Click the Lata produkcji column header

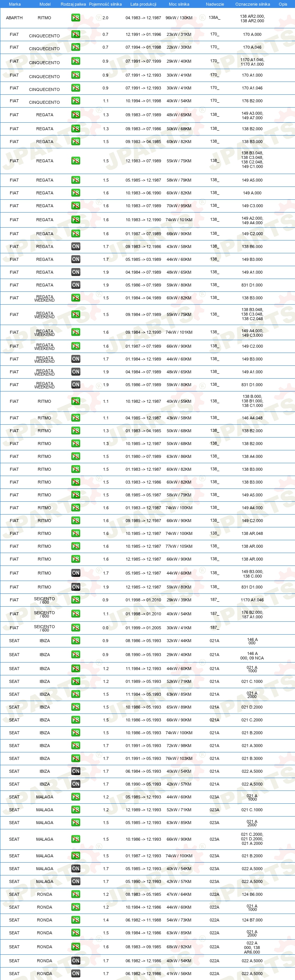tap(143, 4)
